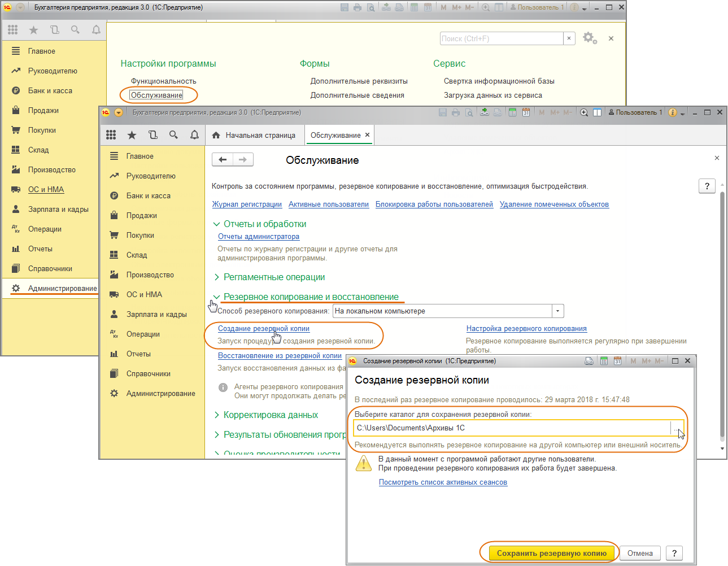This screenshot has width=728, height=566.
Task: Click Отчеты администратора link
Action: [259, 237]
